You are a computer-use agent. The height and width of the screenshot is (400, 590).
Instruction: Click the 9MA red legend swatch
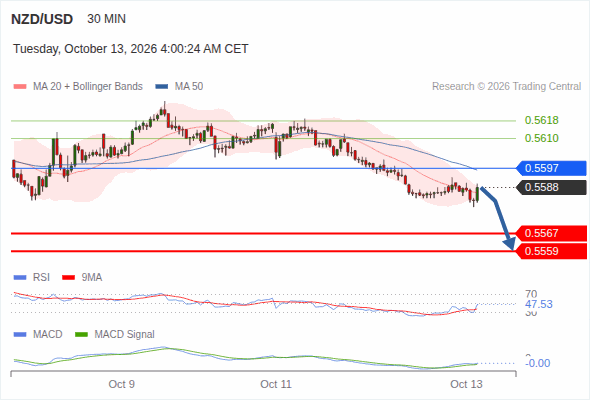(x=68, y=278)
